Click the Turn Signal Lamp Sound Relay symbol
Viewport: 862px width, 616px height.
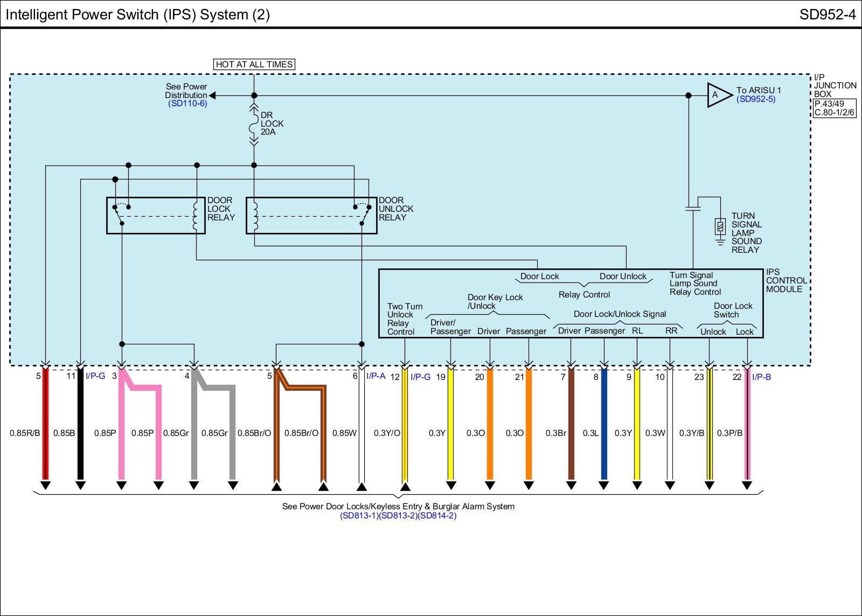(720, 227)
